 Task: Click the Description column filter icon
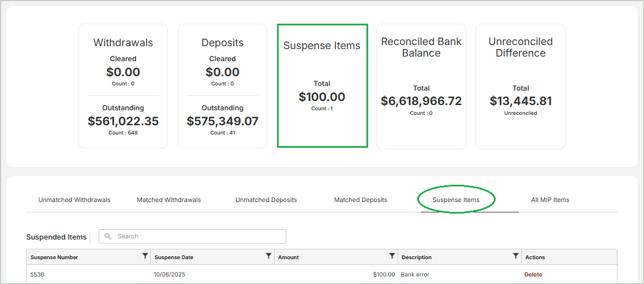click(x=515, y=256)
